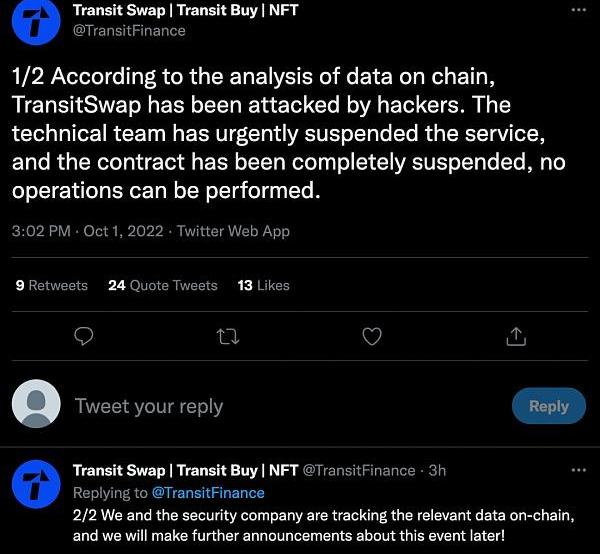The height and width of the screenshot is (554, 600).
Task: Click the 3:02 PM · Oct 1, 2022 timestamp
Action: tap(87, 231)
